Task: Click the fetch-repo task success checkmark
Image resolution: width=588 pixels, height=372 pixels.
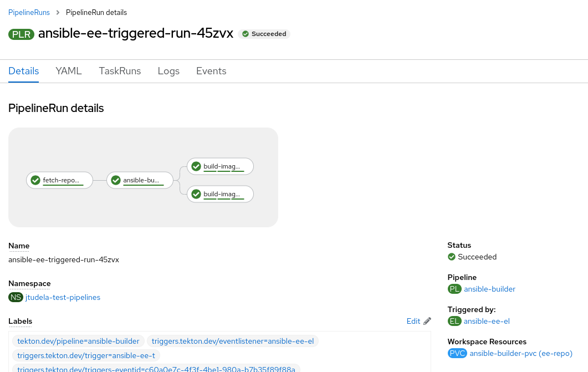Action: click(x=35, y=180)
